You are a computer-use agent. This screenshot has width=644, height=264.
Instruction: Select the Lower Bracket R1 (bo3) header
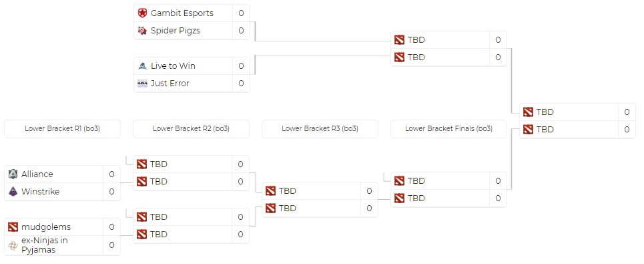[63, 129]
